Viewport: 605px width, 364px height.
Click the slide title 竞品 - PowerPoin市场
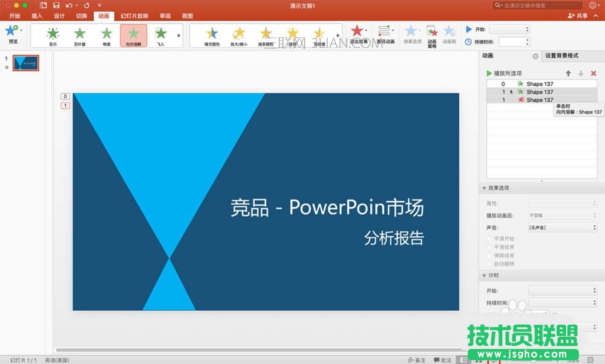pos(327,207)
